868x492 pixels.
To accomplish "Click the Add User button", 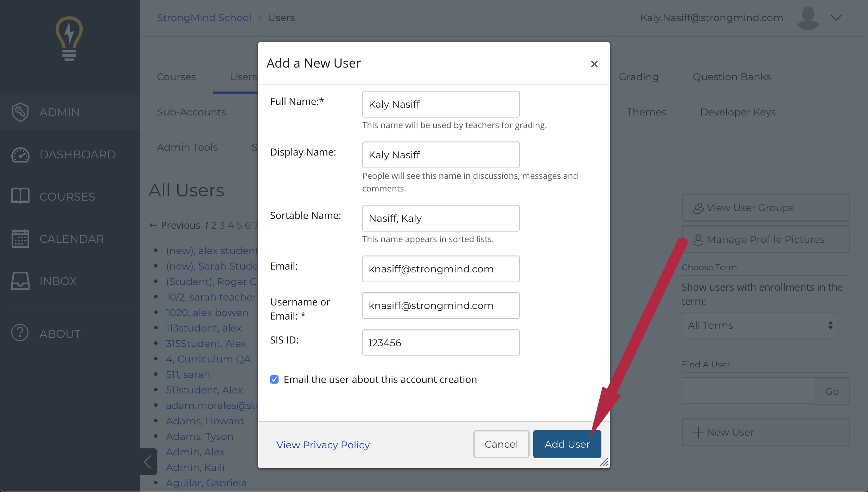I will click(567, 444).
